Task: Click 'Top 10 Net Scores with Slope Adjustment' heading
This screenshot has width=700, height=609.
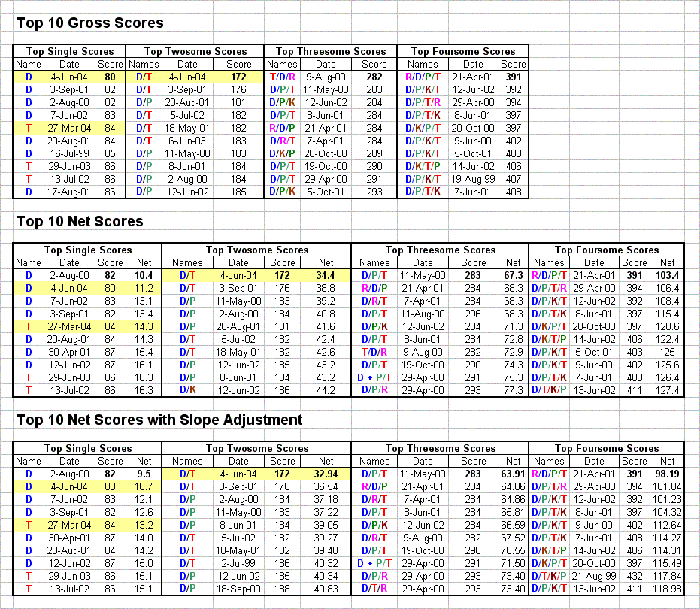Action: pos(159,420)
